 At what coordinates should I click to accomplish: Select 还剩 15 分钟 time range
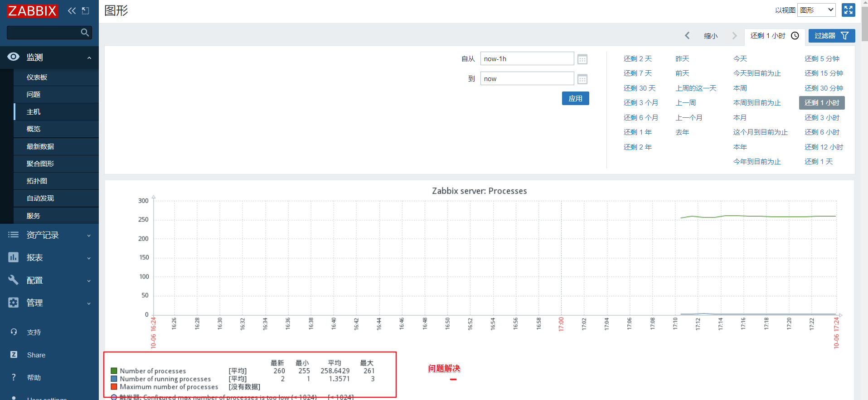tap(824, 73)
